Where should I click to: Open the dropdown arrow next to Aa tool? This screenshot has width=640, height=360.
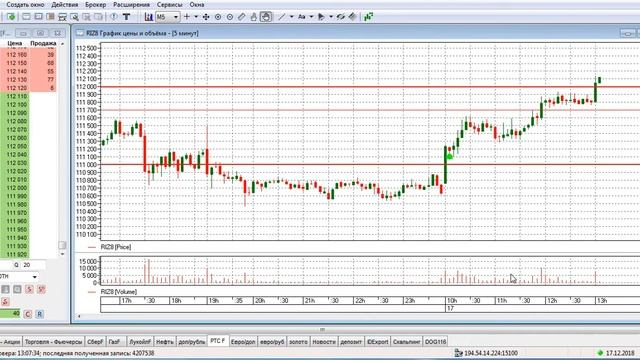coord(311,17)
